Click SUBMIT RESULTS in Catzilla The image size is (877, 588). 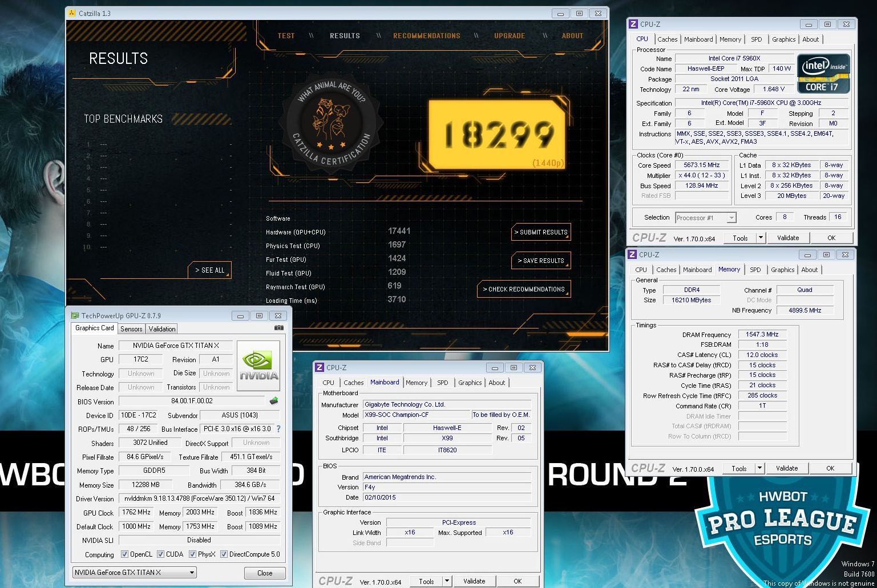541,232
